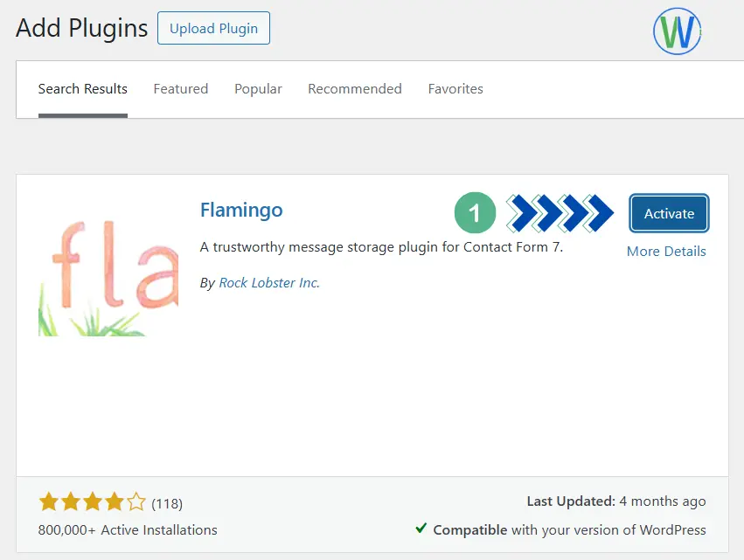This screenshot has height=560, width=744.
Task: Click the first gold rating star
Action: coord(48,502)
